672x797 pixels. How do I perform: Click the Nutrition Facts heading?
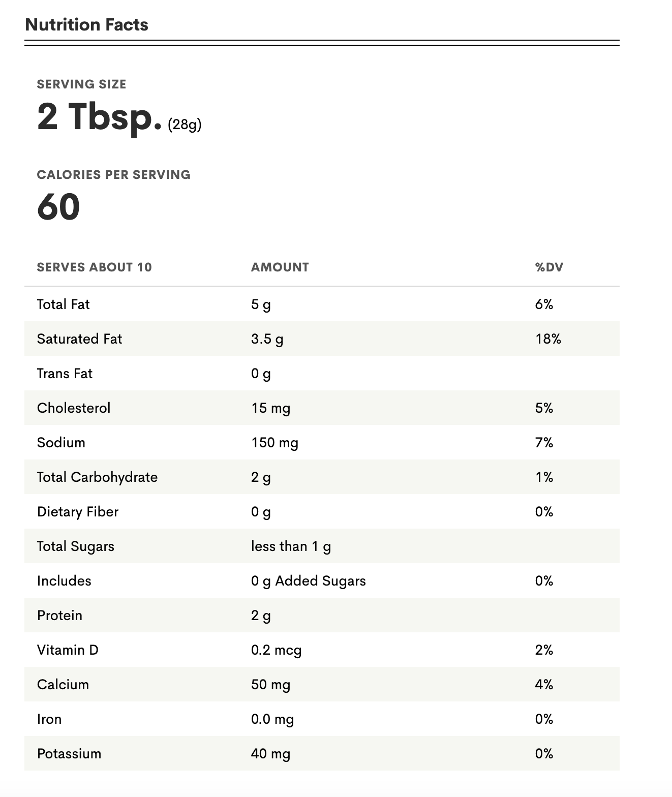pos(86,24)
